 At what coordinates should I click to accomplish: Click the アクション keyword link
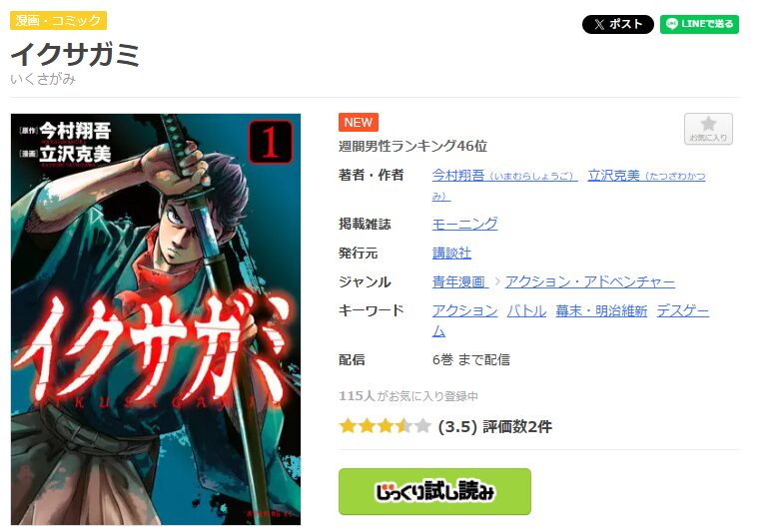pyautogui.click(x=464, y=311)
